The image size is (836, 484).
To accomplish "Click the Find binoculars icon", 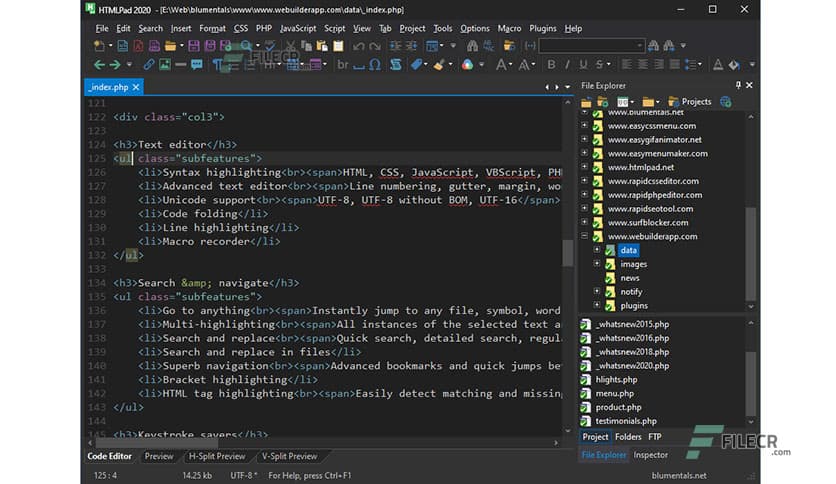I will click(473, 46).
